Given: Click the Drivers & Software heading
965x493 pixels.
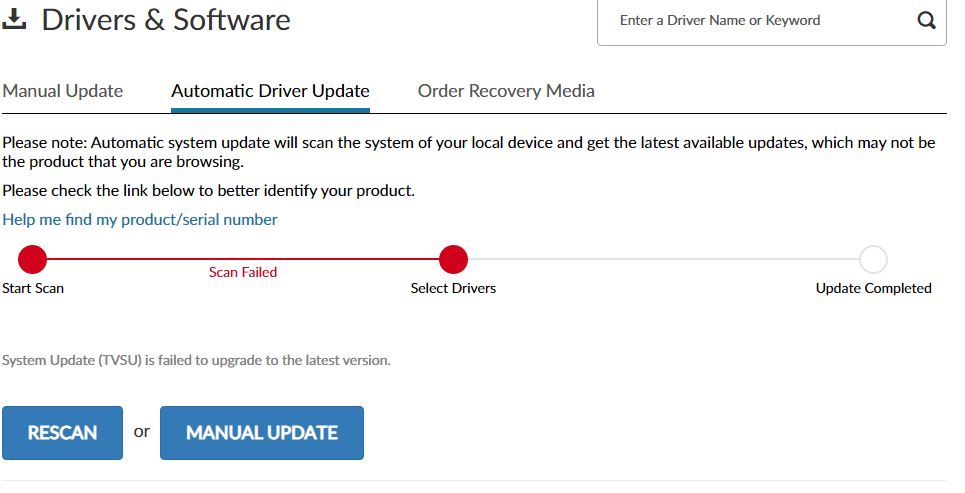Looking at the screenshot, I should [x=166, y=20].
